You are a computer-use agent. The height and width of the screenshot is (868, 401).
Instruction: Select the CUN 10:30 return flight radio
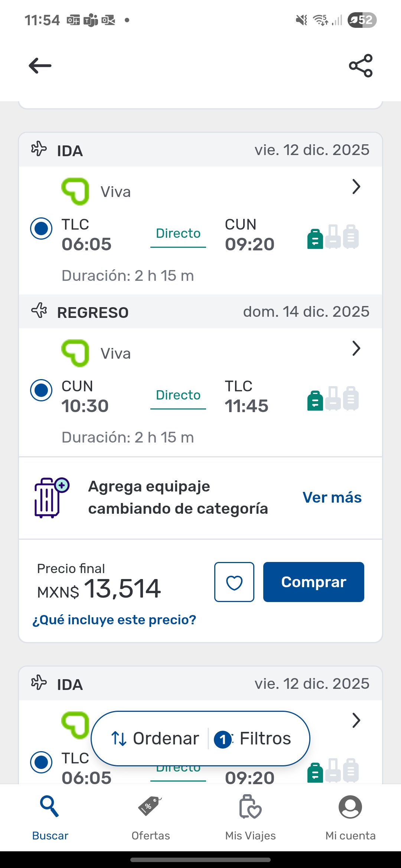click(41, 390)
